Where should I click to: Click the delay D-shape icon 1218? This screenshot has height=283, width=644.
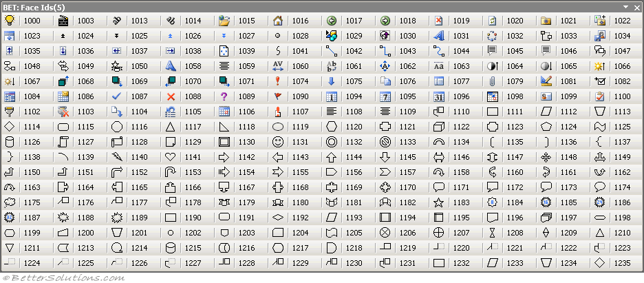click(332, 248)
